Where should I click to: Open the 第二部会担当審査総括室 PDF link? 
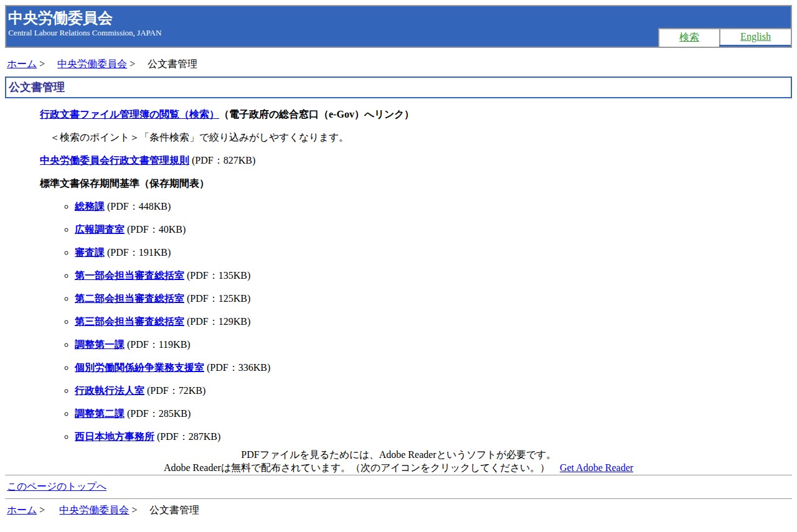click(129, 298)
